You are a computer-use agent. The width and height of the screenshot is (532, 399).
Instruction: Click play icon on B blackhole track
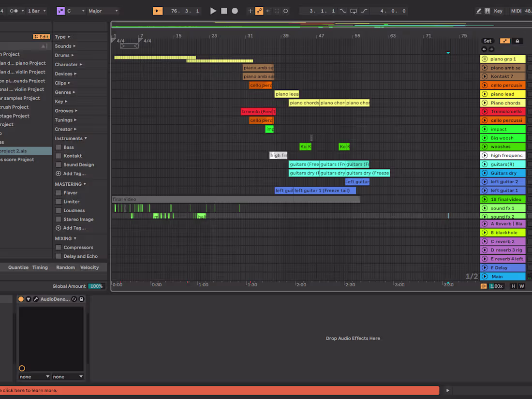485,233
